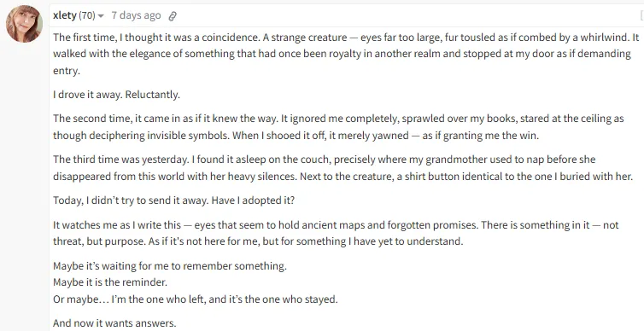Click the line starting 'Or maybe… I'm the one'
Viewport: 644px width, 331px height.
pyautogui.click(x=195, y=299)
